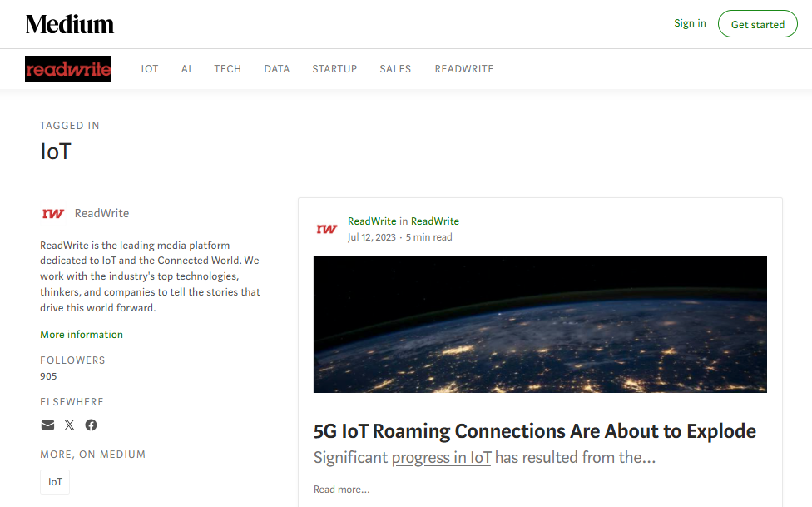Click the '5 min read' text
812x507 pixels.
428,237
